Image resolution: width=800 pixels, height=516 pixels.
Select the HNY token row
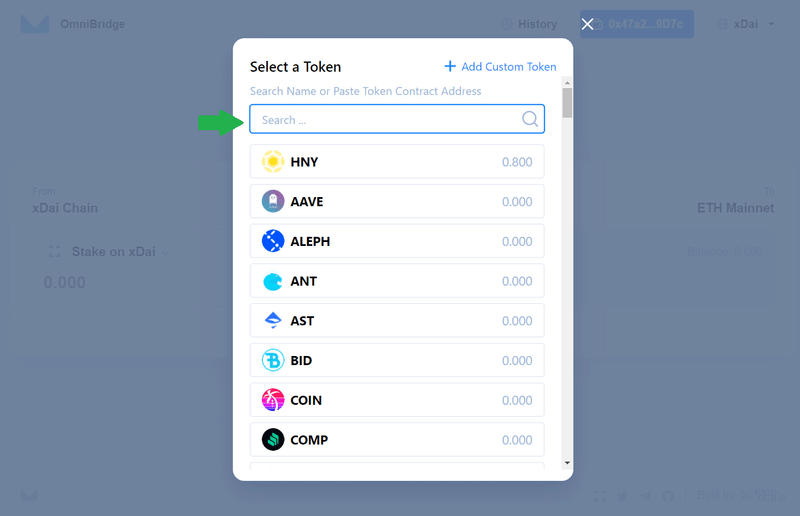(397, 162)
